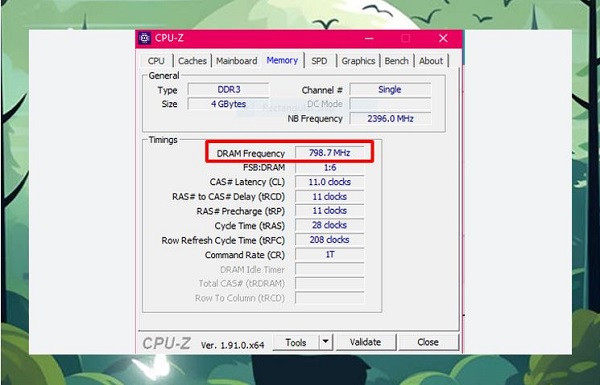Screen dimensions: 600x385
Task: Click the CPU-Z app icon in title bar
Action: [144, 38]
